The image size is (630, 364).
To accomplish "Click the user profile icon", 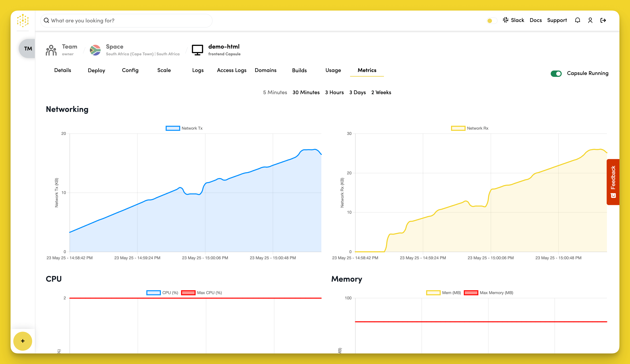I will [x=590, y=20].
